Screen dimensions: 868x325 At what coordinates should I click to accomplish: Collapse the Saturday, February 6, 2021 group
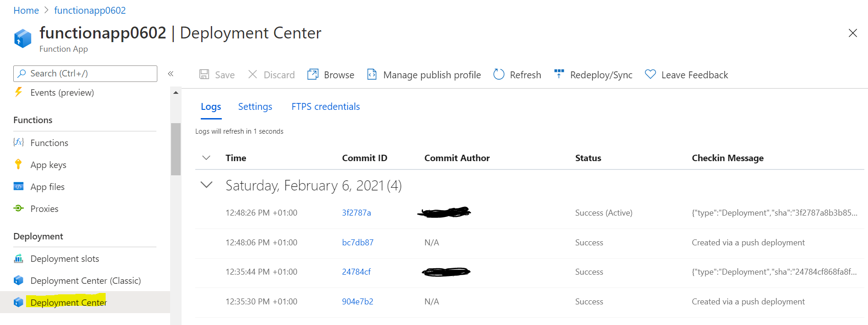click(x=207, y=185)
